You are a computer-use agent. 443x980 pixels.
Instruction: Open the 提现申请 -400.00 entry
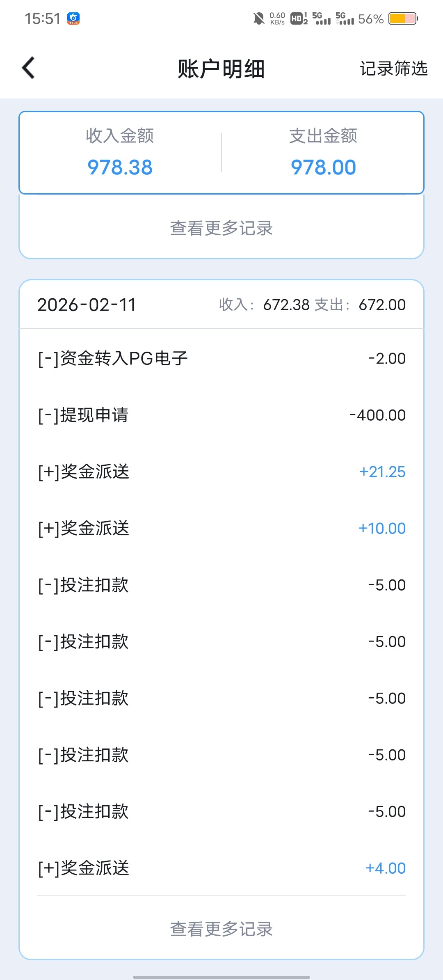point(221,415)
